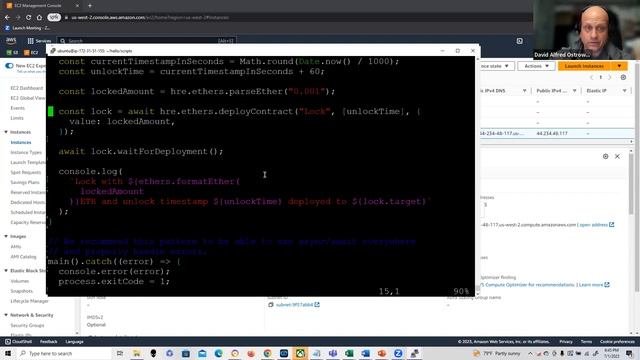
Task: Open table preferences gear beside pagination
Action: pos(623,77)
